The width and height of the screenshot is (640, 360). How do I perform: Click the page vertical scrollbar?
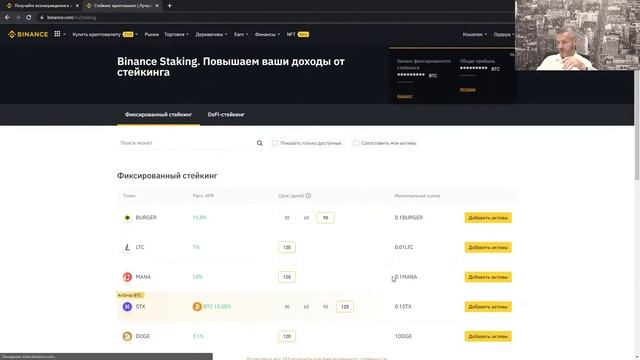(x=637, y=124)
